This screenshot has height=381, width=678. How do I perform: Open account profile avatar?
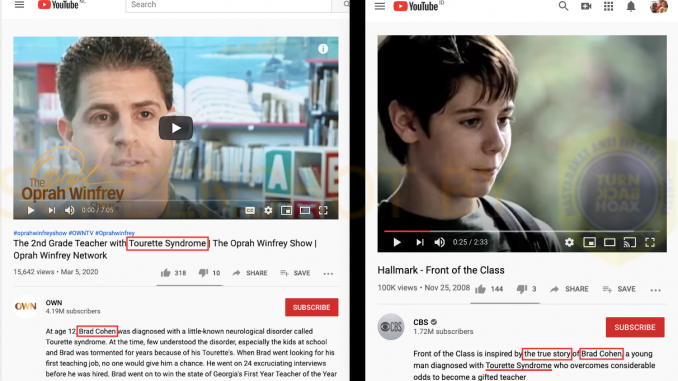[x=659, y=6]
